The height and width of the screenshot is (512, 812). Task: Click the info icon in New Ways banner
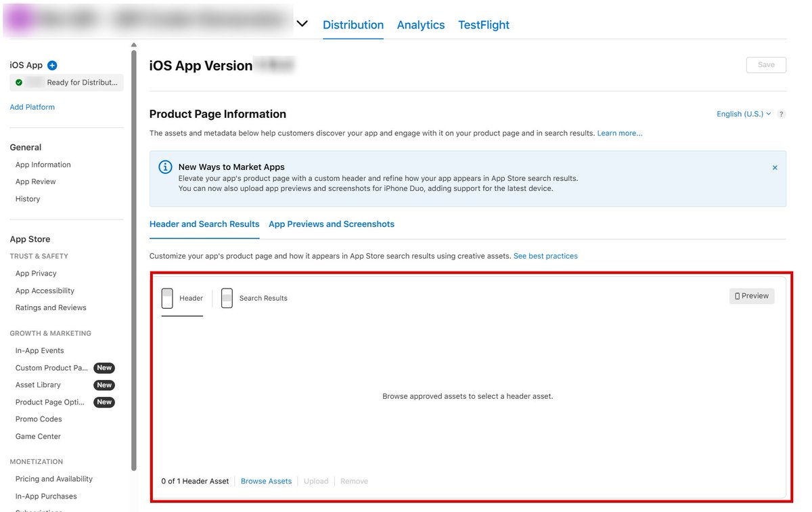(165, 167)
